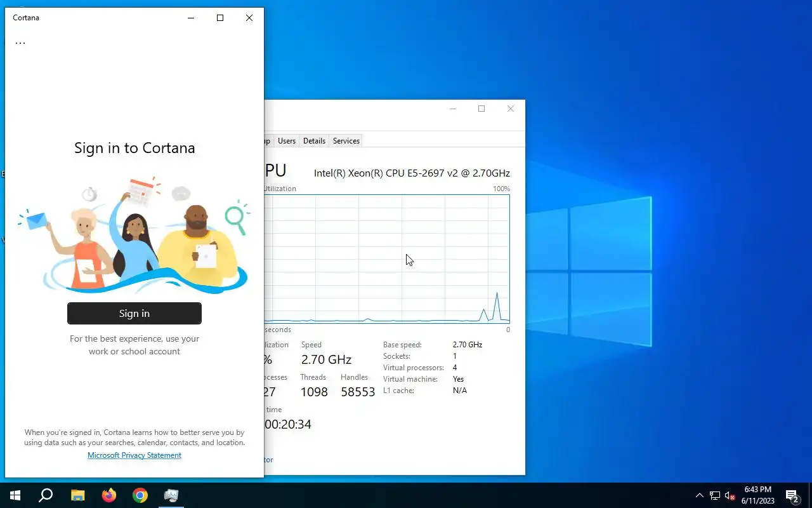
Task: Switch to the Details tab in Task Manager
Action: click(314, 141)
